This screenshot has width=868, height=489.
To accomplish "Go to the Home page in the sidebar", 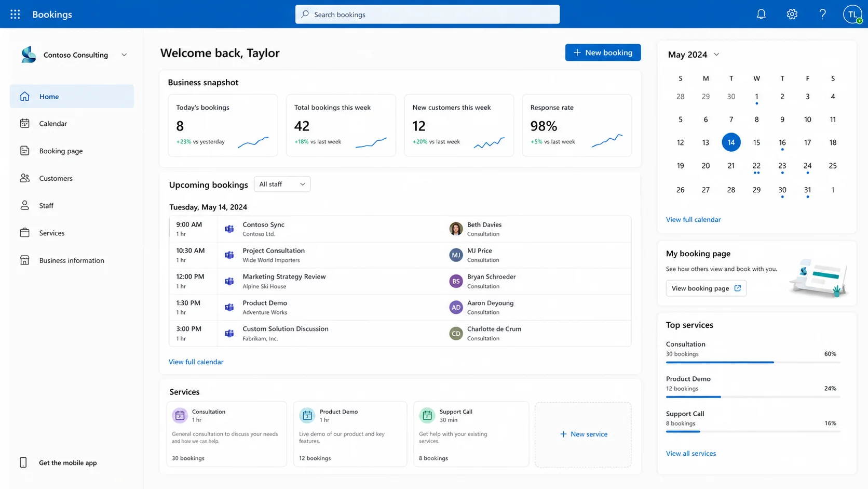I will [72, 96].
